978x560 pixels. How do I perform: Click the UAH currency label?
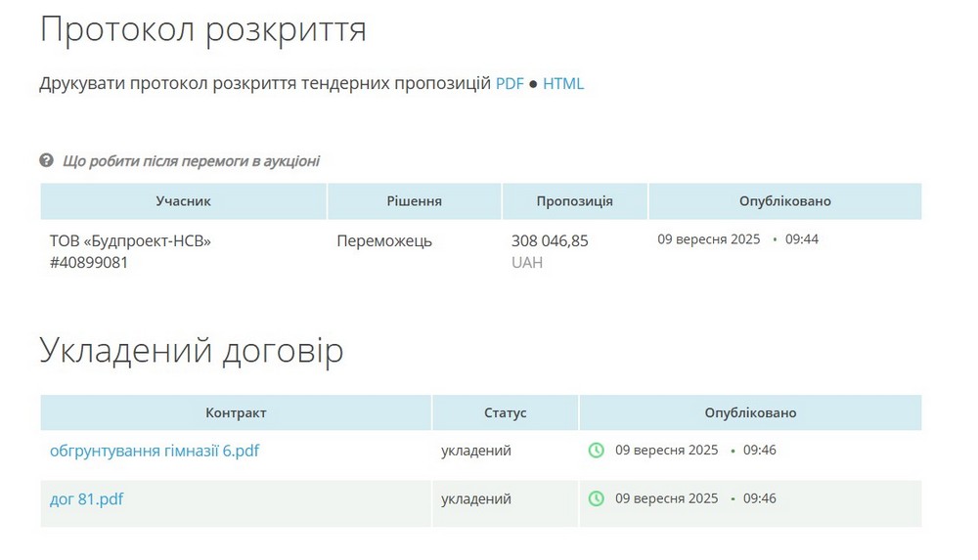click(527, 263)
